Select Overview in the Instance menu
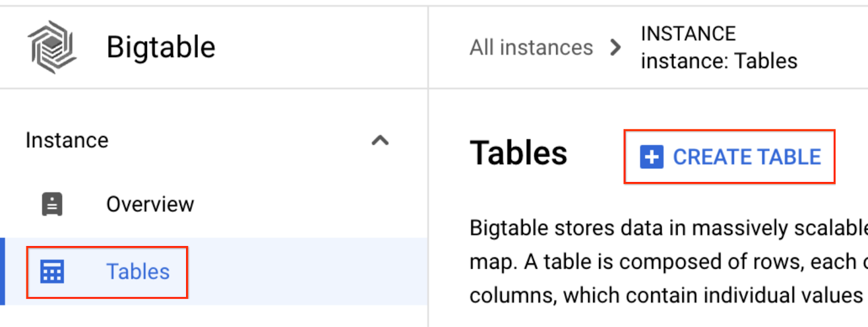Viewport: 868px width, 327px height. tap(150, 204)
